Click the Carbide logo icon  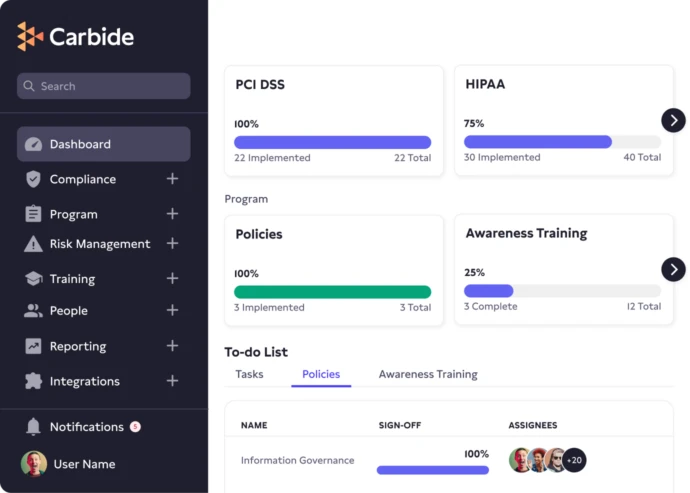click(31, 37)
